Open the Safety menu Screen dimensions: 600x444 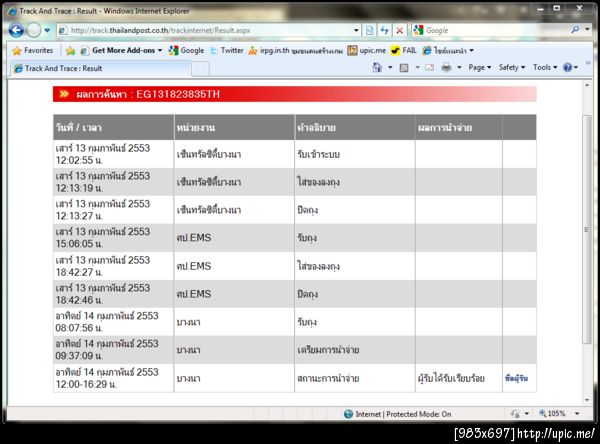coord(512,67)
